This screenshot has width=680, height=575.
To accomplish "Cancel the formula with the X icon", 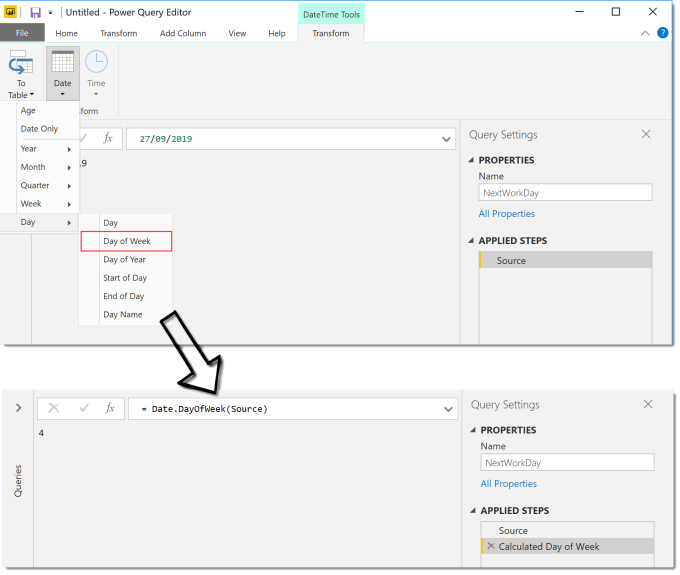I will click(54, 408).
